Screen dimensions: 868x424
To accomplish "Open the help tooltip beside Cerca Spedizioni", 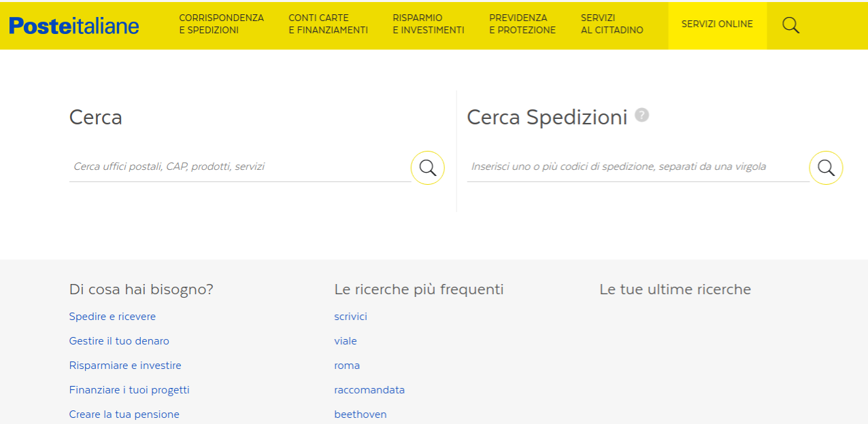I will pyautogui.click(x=640, y=116).
